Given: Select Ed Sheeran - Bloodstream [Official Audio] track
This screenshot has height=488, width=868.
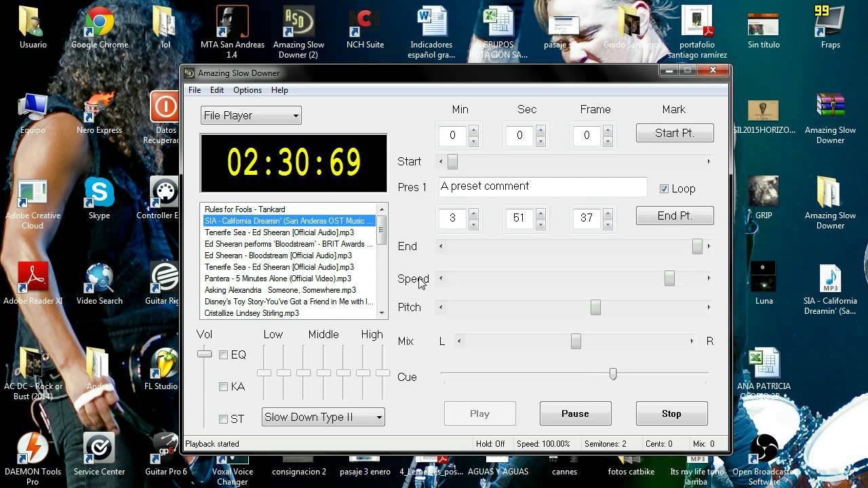Looking at the screenshot, I should click(x=289, y=256).
